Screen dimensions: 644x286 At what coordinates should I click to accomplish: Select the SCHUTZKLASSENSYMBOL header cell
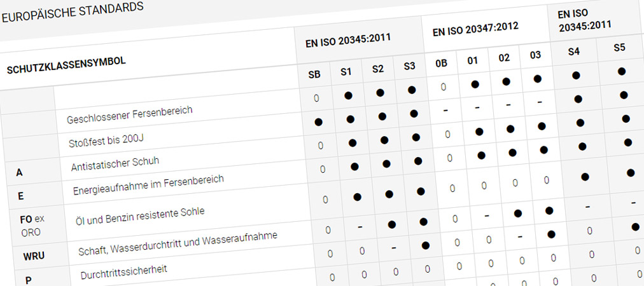click(x=66, y=65)
